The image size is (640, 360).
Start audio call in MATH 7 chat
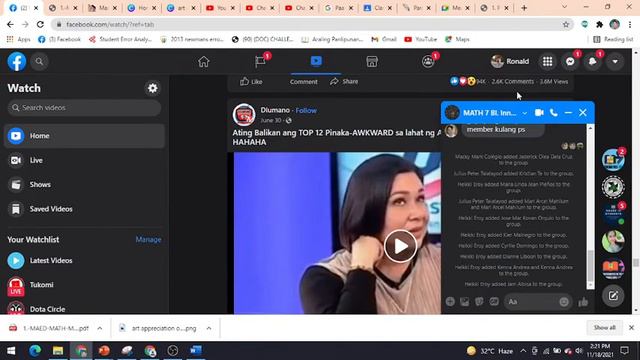click(553, 113)
